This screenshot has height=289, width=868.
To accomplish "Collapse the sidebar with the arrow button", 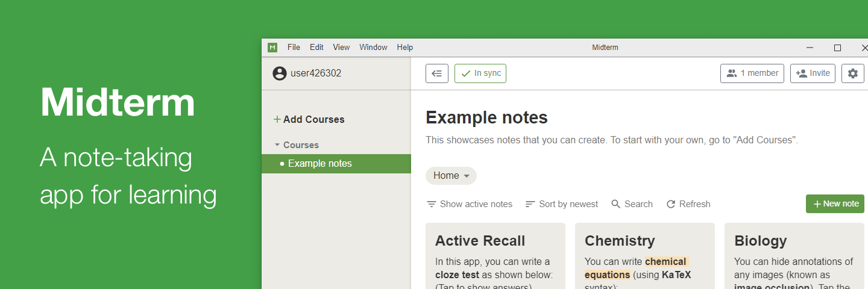I will click(437, 73).
